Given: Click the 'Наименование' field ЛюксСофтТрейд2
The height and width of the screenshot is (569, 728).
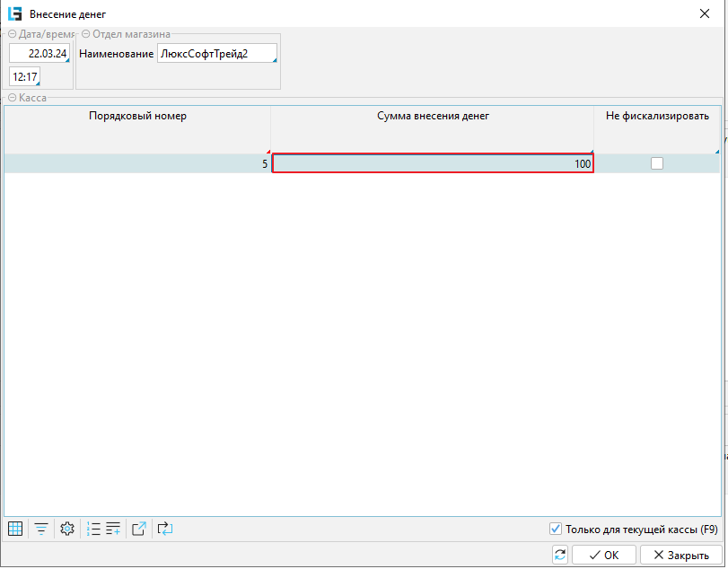Looking at the screenshot, I should pyautogui.click(x=215, y=54).
